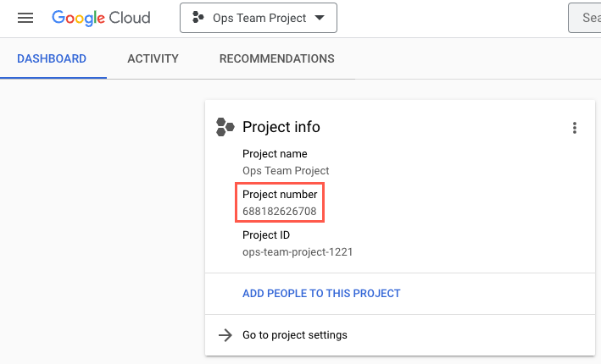The width and height of the screenshot is (601, 364).
Task: Click the project number 688182626708
Action: point(279,211)
